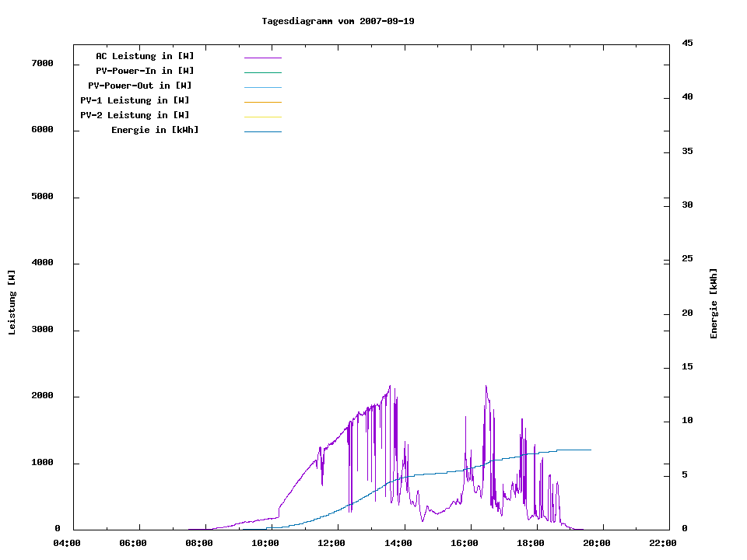Click the 25 label on the energy axis
Image resolution: width=747 pixels, height=560 pixels.
pos(687,258)
